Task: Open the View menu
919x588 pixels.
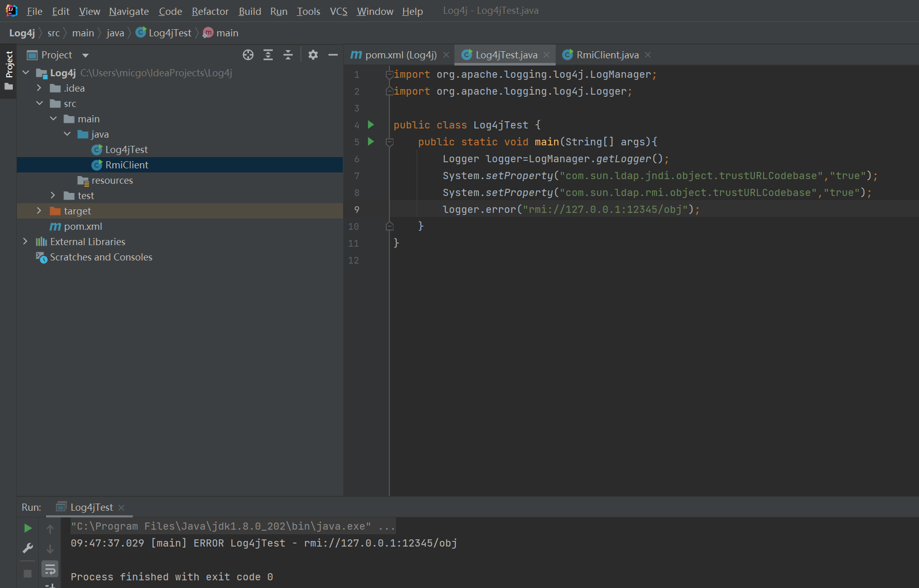Action: (90, 11)
